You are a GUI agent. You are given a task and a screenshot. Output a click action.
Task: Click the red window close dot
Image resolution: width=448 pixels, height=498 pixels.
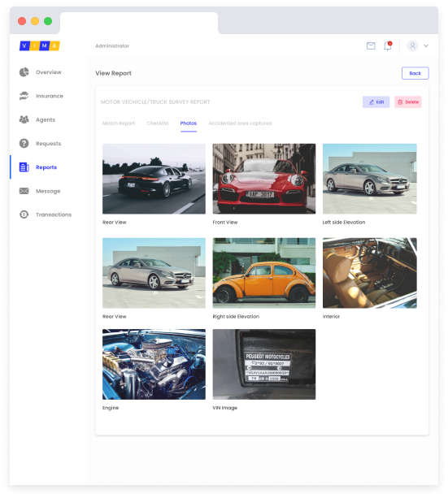22,21
